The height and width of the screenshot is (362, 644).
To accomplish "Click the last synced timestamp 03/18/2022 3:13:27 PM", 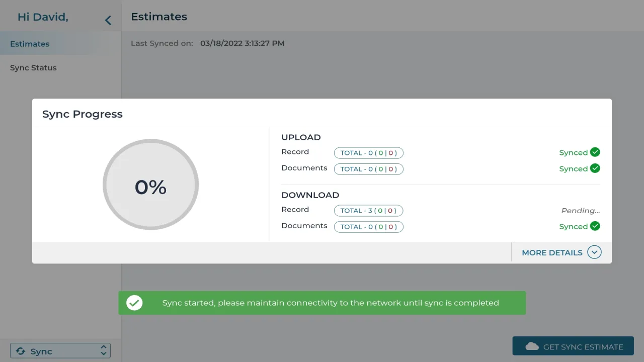I will coord(243,43).
